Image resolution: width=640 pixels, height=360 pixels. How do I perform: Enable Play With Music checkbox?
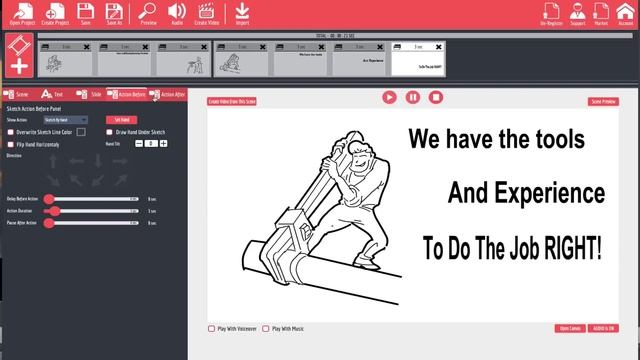pyautogui.click(x=266, y=329)
